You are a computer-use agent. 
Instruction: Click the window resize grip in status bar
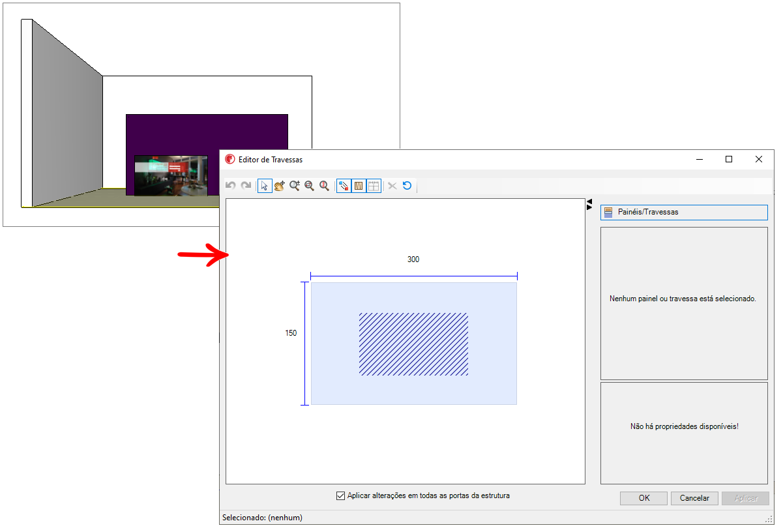769,519
